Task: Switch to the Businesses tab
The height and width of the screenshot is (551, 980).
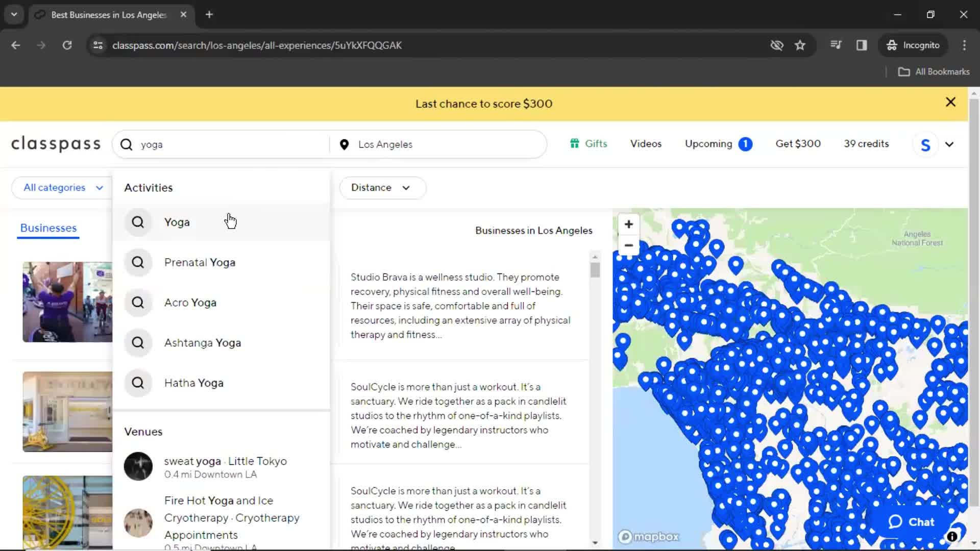Action: coord(48,228)
